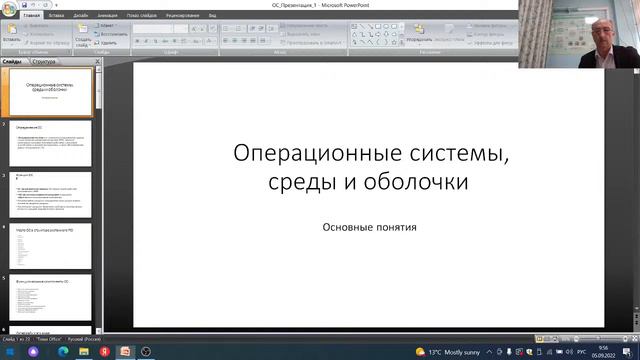
Task: Open the Показ слайдов ribbon tab
Action: pos(142,16)
